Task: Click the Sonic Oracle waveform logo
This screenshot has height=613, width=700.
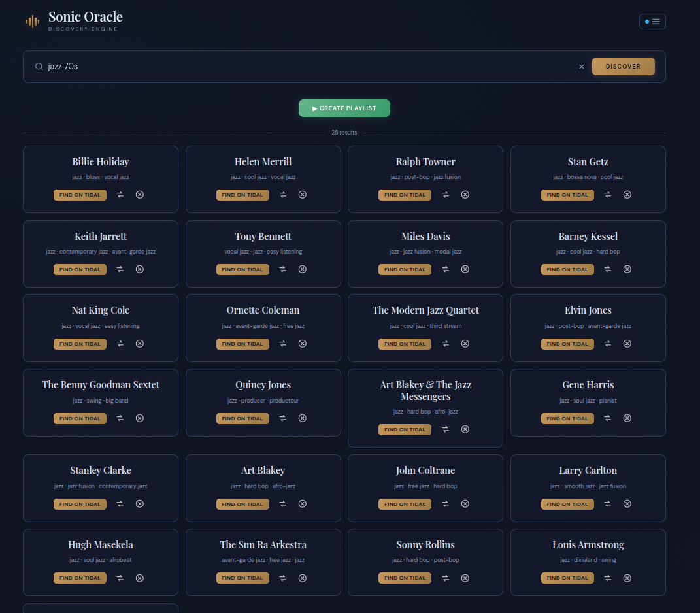Action: pos(33,21)
